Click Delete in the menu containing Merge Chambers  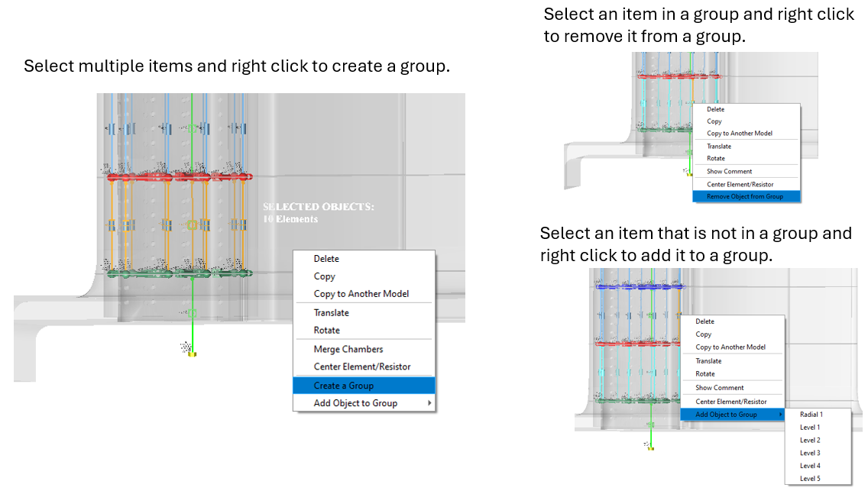[x=326, y=259]
